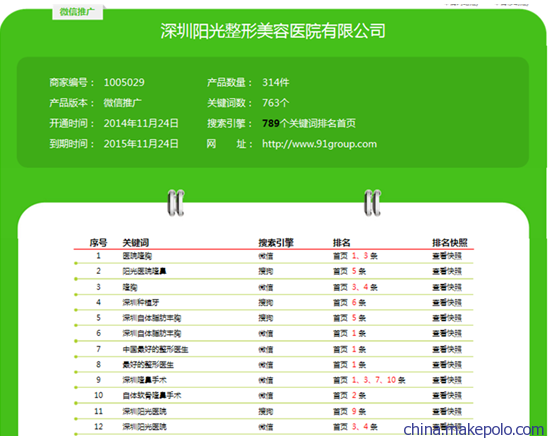View snapshot for row 7 中国最好的整形医生
The width and height of the screenshot is (549, 438).
pyautogui.click(x=447, y=349)
